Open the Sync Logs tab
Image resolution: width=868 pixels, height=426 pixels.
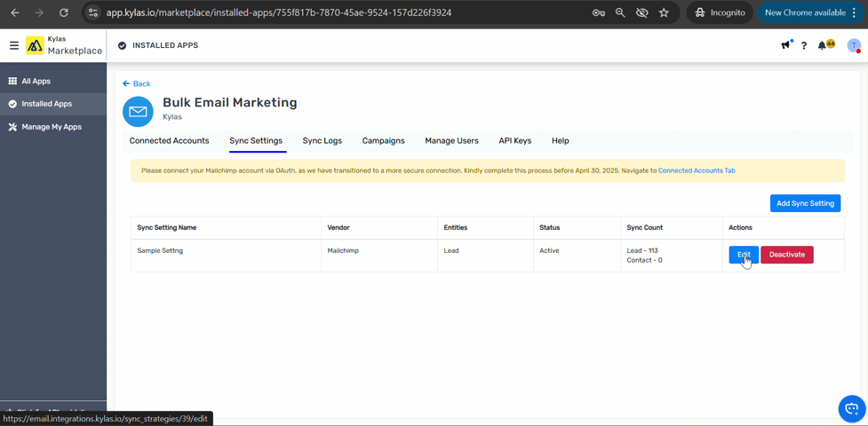click(x=323, y=140)
